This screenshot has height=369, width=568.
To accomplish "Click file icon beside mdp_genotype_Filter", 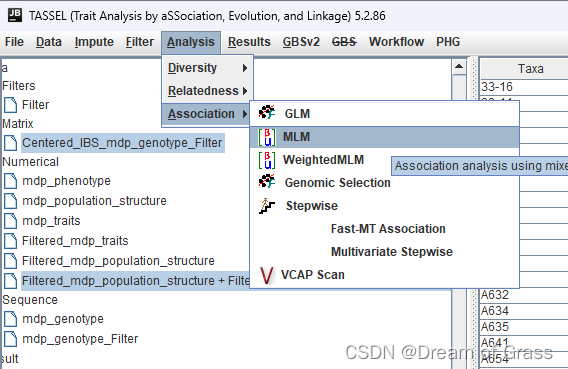I will tap(11, 339).
